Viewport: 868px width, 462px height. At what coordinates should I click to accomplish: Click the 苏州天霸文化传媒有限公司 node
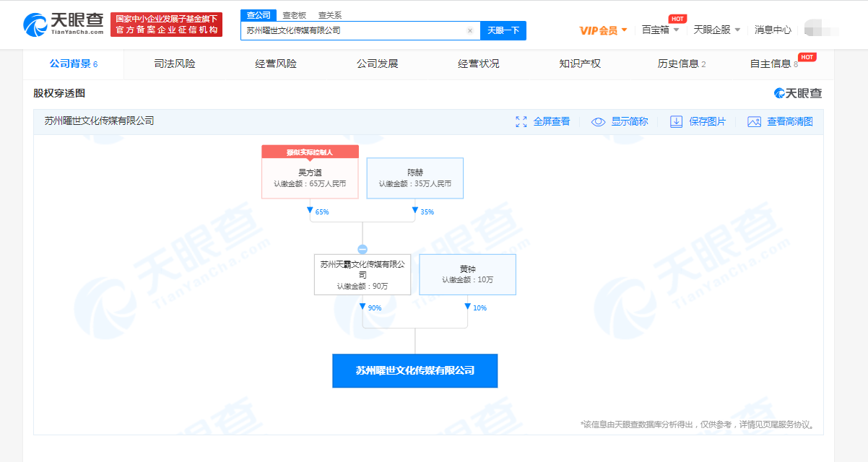[363, 274]
